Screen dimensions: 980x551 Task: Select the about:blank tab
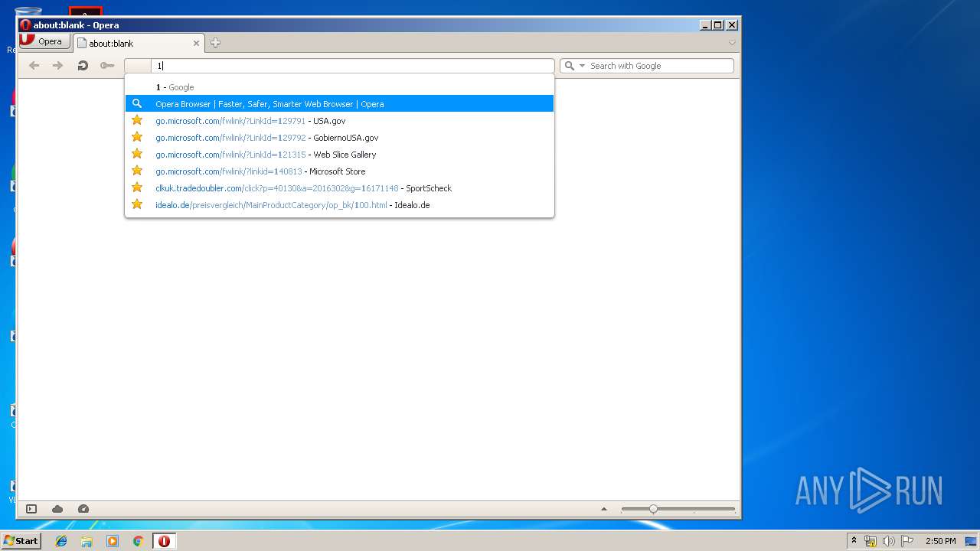138,44
